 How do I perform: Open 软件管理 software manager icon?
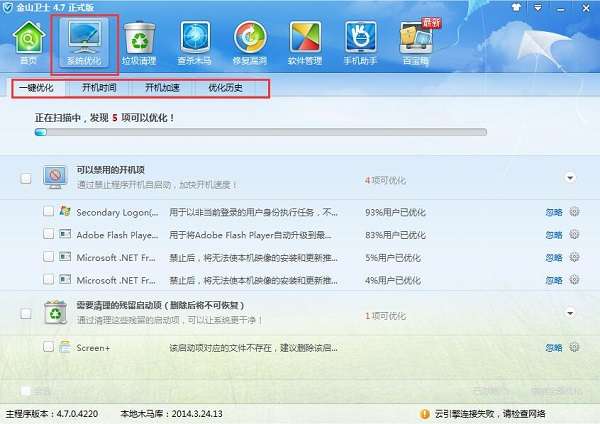305,42
